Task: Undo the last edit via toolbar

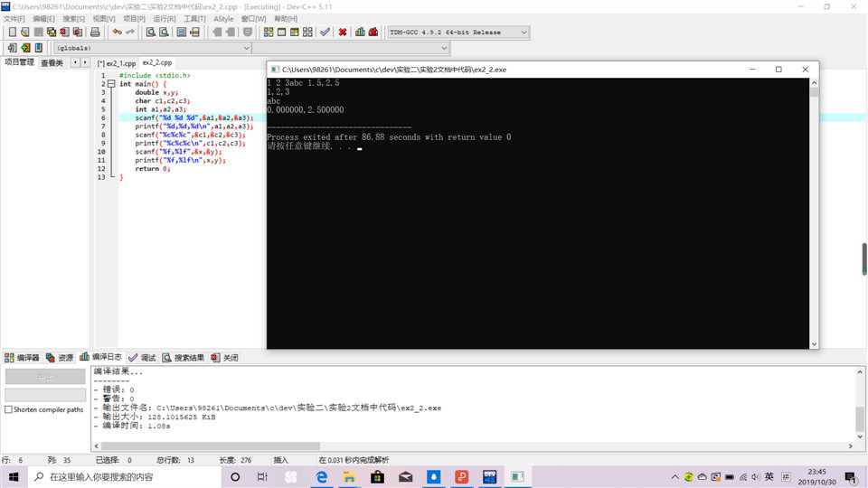Action: (x=117, y=33)
